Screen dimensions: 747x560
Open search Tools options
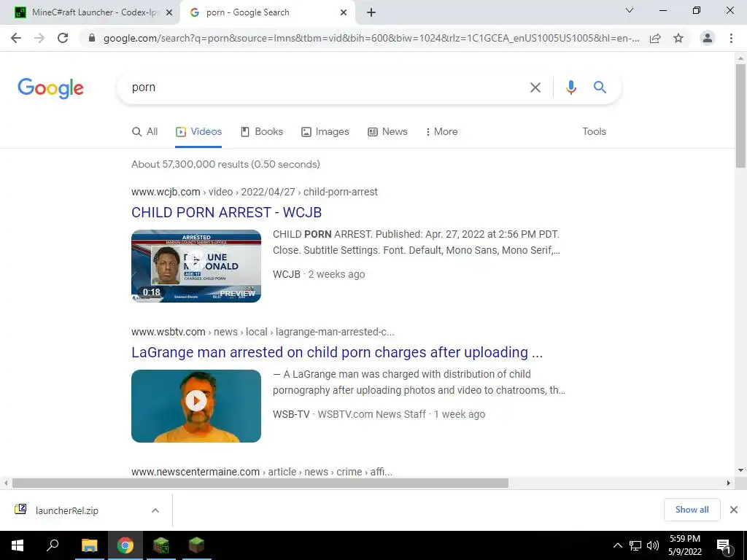594,132
